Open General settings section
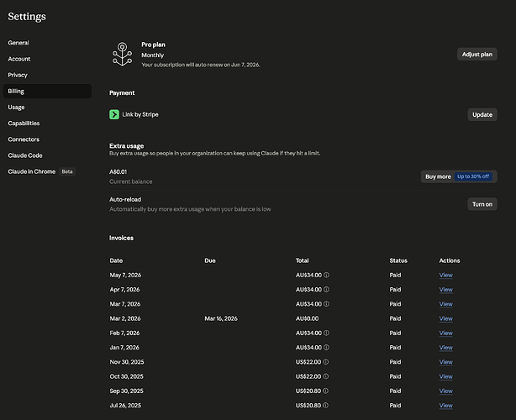This screenshot has width=516, height=420. click(18, 43)
